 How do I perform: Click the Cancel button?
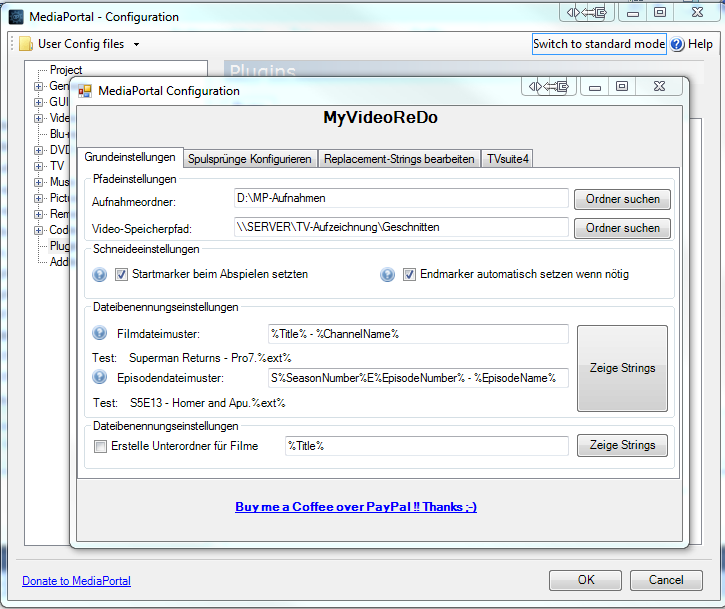[666, 580]
